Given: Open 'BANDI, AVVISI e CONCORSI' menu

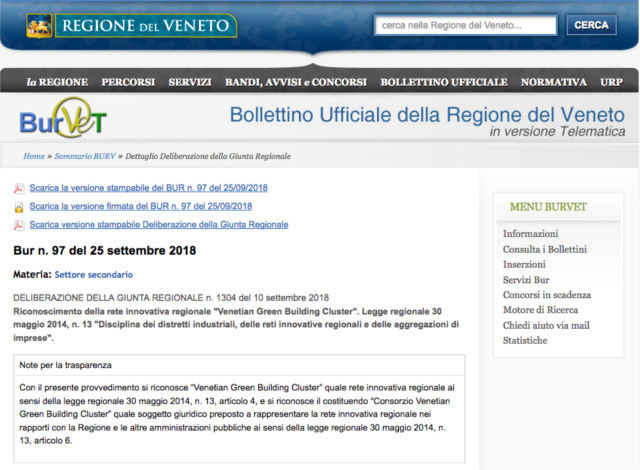Looking at the screenshot, I should point(296,82).
